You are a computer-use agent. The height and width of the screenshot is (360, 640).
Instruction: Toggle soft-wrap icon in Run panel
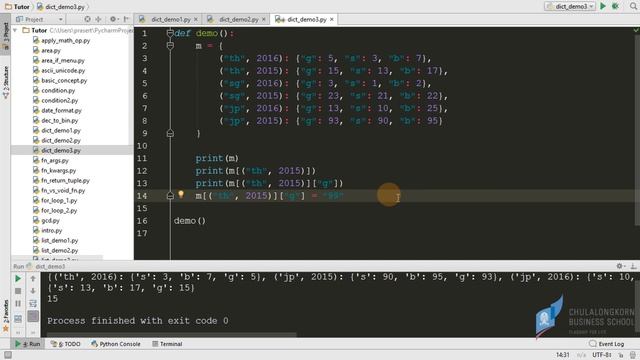point(33,304)
